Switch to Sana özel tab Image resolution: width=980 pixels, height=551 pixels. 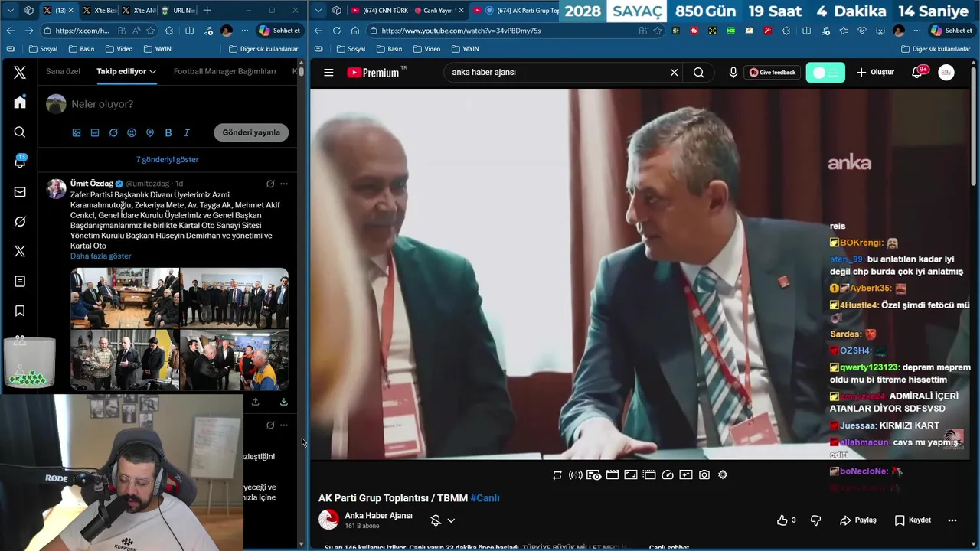point(63,71)
